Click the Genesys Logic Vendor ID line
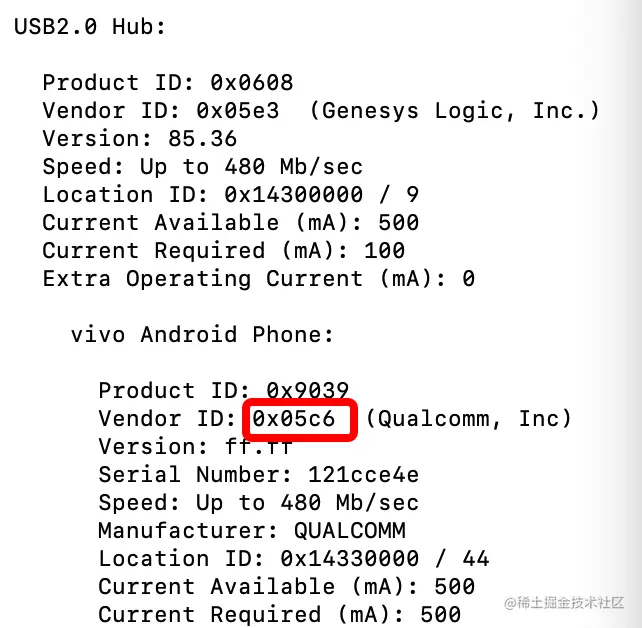The width and height of the screenshot is (642, 628). 321,111
